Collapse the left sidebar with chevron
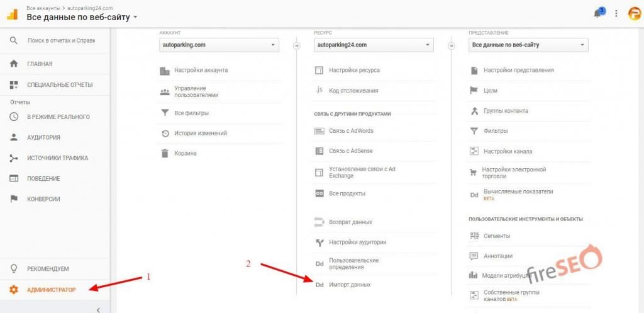The image size is (644, 313). click(98, 309)
